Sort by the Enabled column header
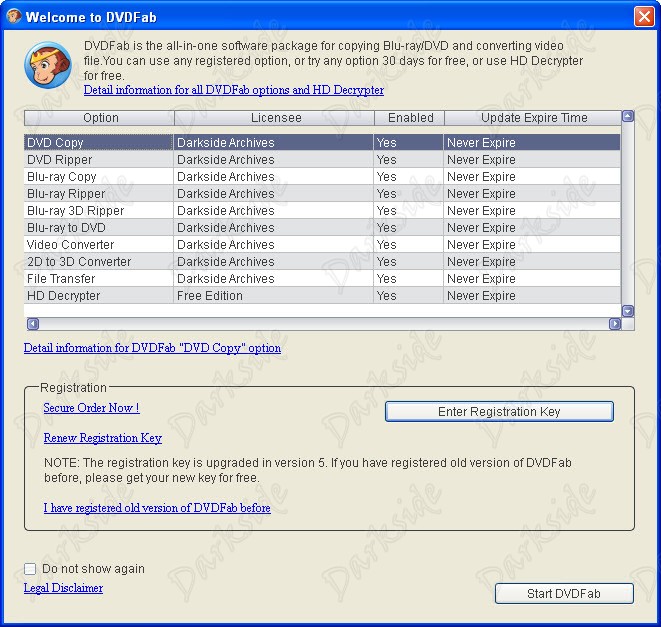The width and height of the screenshot is (661, 627). point(409,118)
